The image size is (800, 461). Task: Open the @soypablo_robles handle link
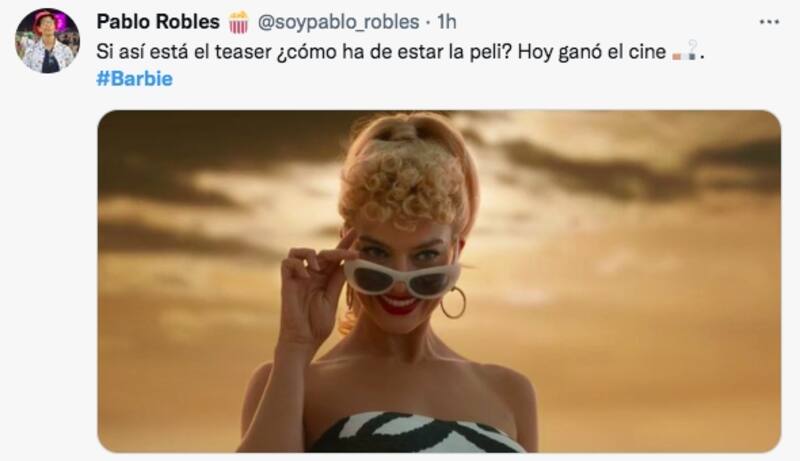click(x=338, y=22)
